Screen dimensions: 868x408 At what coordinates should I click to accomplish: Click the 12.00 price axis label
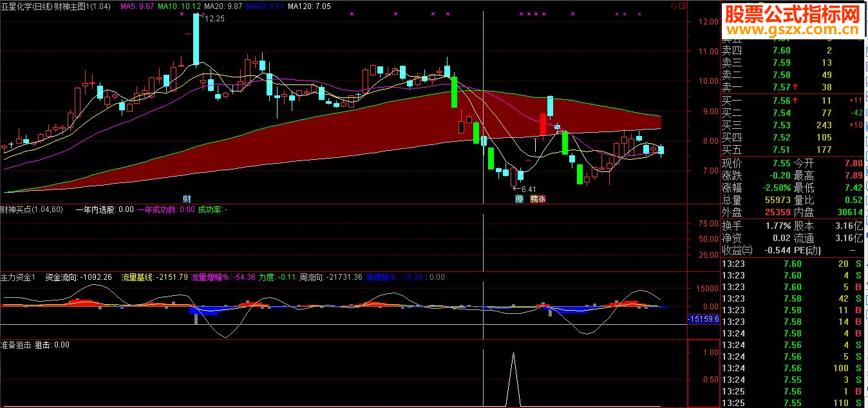(710, 21)
